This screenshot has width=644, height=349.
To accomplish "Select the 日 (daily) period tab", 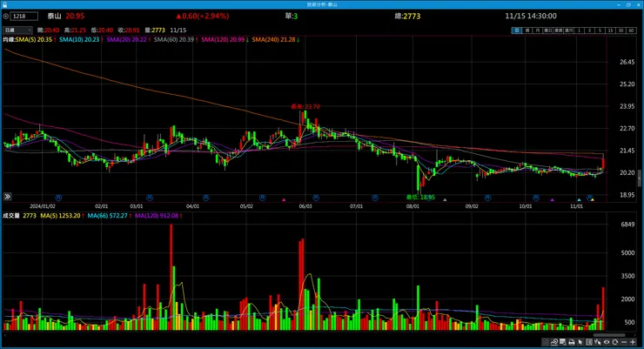I will click(517, 30).
